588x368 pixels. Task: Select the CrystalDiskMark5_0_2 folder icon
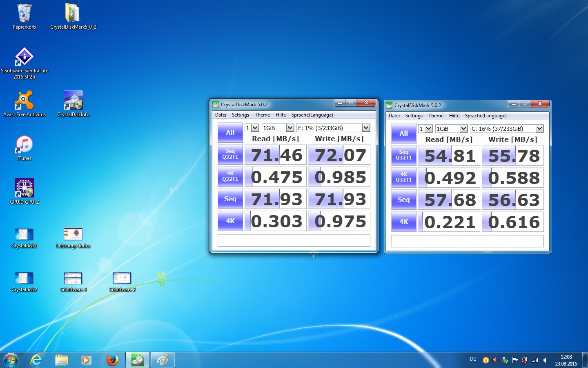(73, 16)
